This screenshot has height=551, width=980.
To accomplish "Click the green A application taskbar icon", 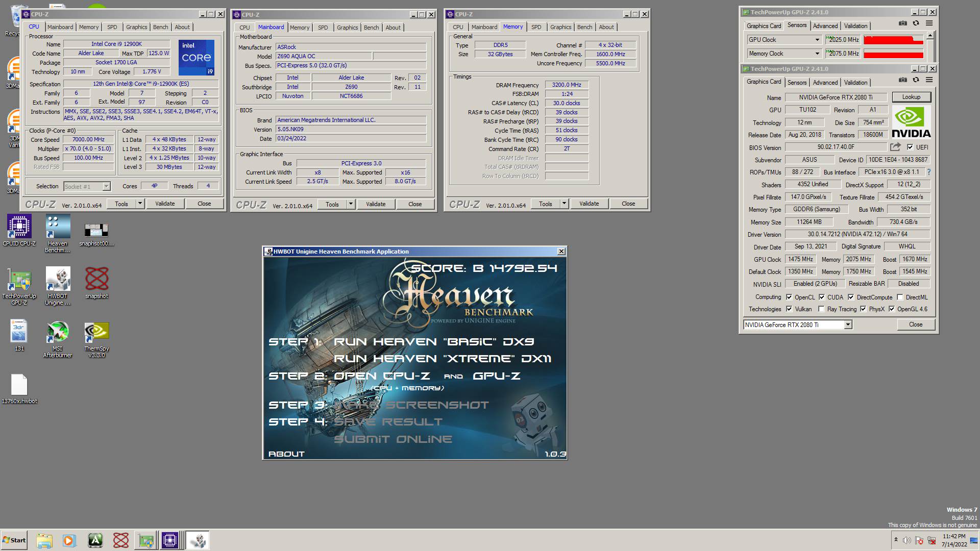I will tap(95, 540).
